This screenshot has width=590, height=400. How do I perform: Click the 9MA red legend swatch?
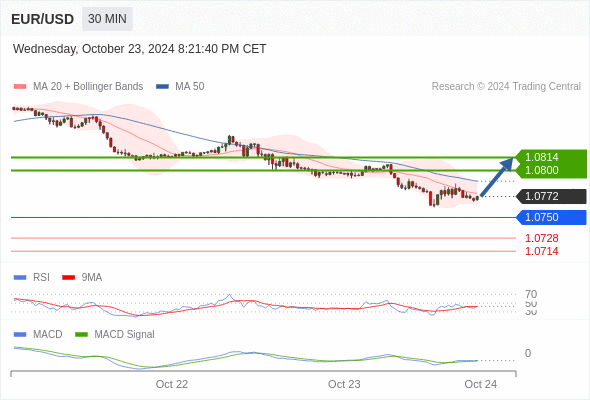[68, 278]
